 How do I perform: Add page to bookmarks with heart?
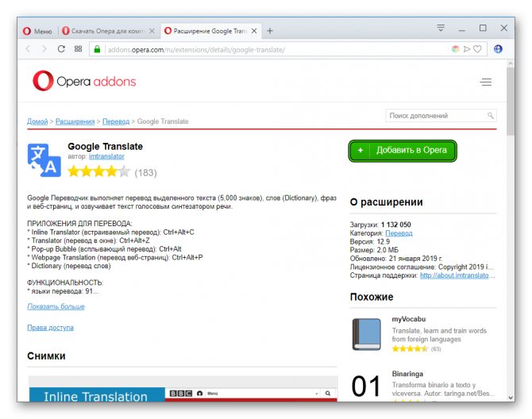477,49
